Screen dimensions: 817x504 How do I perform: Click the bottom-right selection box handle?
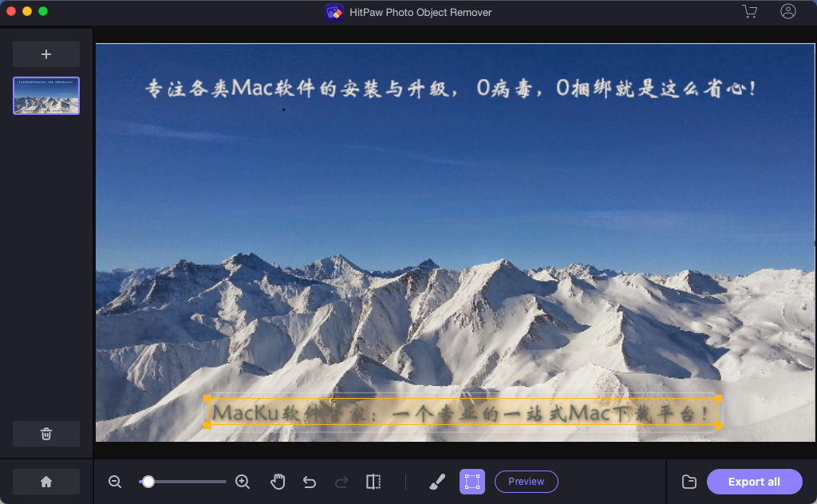pyautogui.click(x=719, y=425)
